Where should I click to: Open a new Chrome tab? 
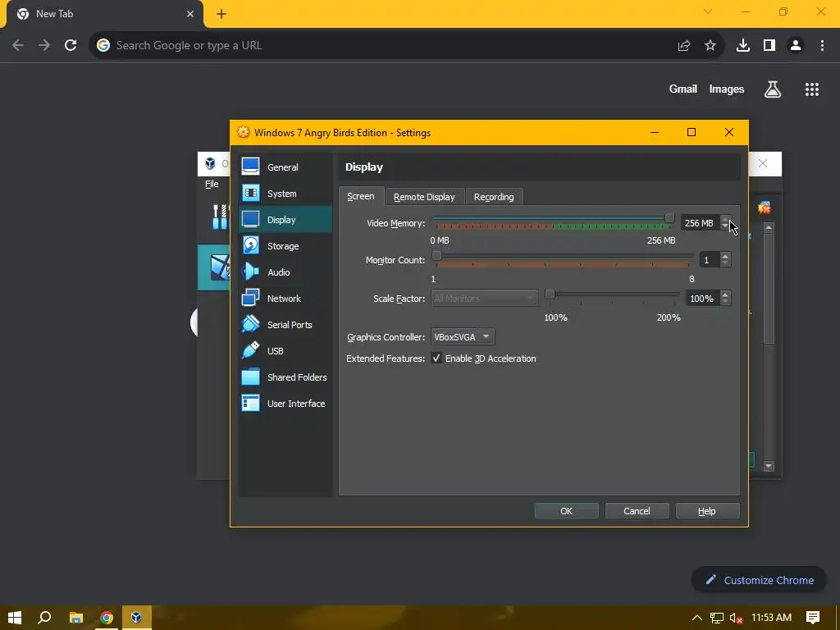[221, 15]
